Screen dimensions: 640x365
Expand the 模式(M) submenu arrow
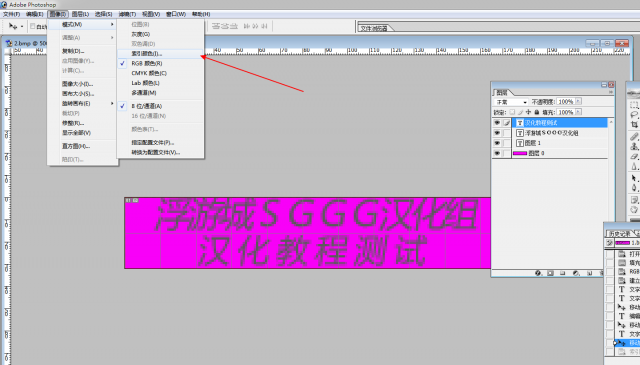112,24
